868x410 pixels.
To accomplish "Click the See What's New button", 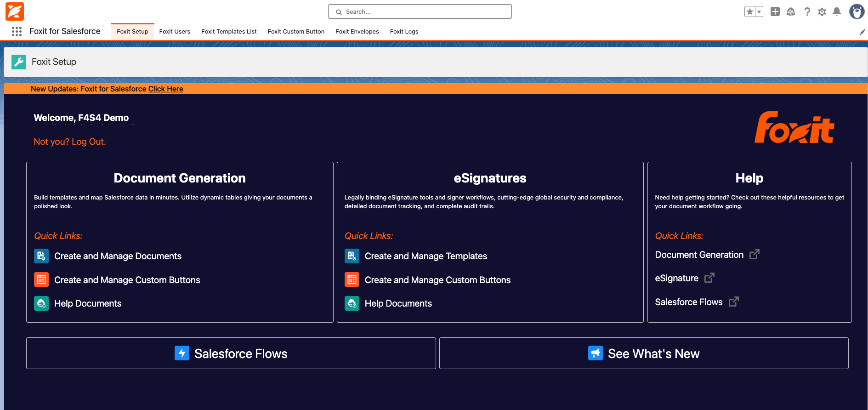I will (644, 353).
